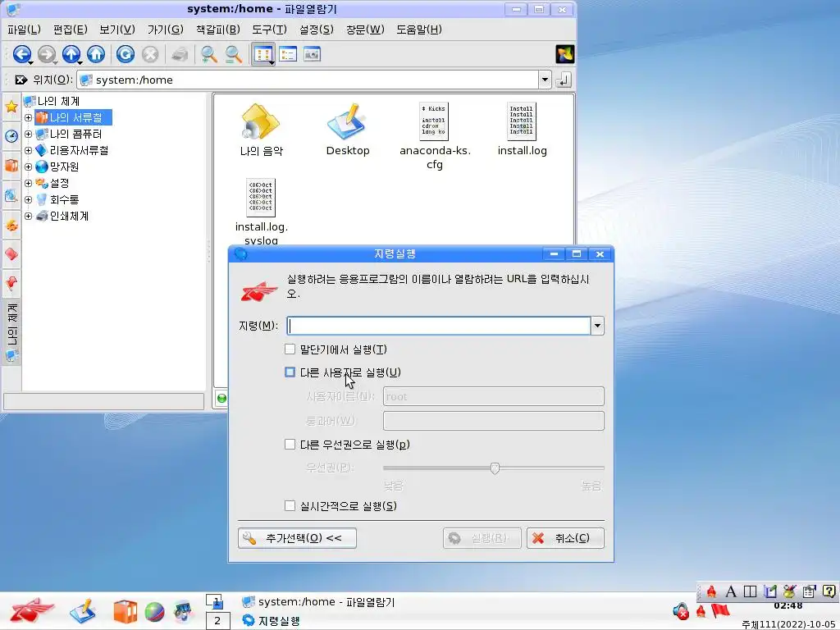Enable 실시간적으로 실행 checkbox

click(290, 505)
